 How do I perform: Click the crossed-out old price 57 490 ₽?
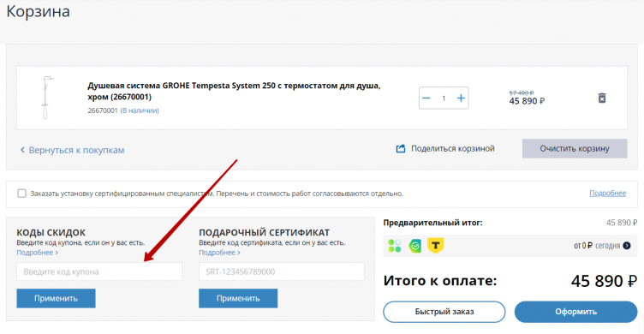(x=522, y=93)
